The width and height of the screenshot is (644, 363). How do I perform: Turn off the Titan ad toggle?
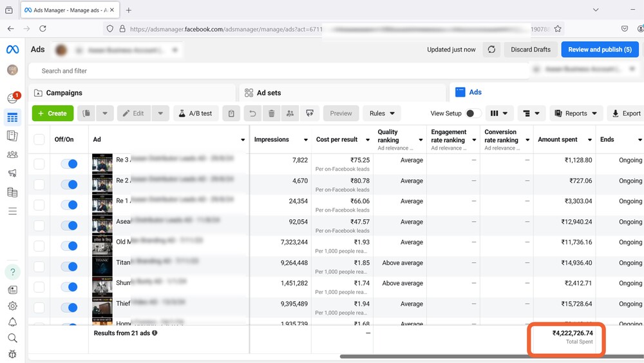(69, 266)
